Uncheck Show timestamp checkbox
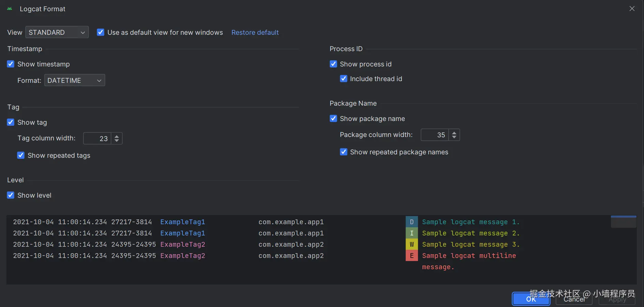Viewport: 644px width, 307px height. coord(11,64)
